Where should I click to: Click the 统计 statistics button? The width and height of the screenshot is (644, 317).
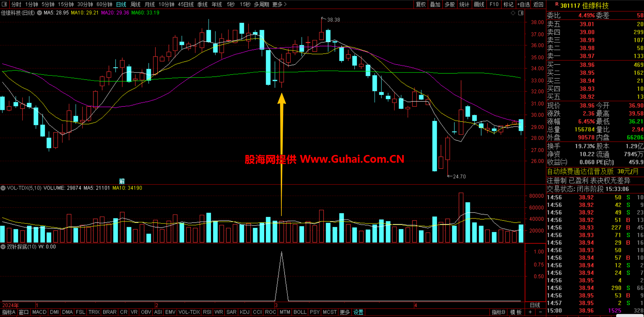pyautogui.click(x=464, y=4)
